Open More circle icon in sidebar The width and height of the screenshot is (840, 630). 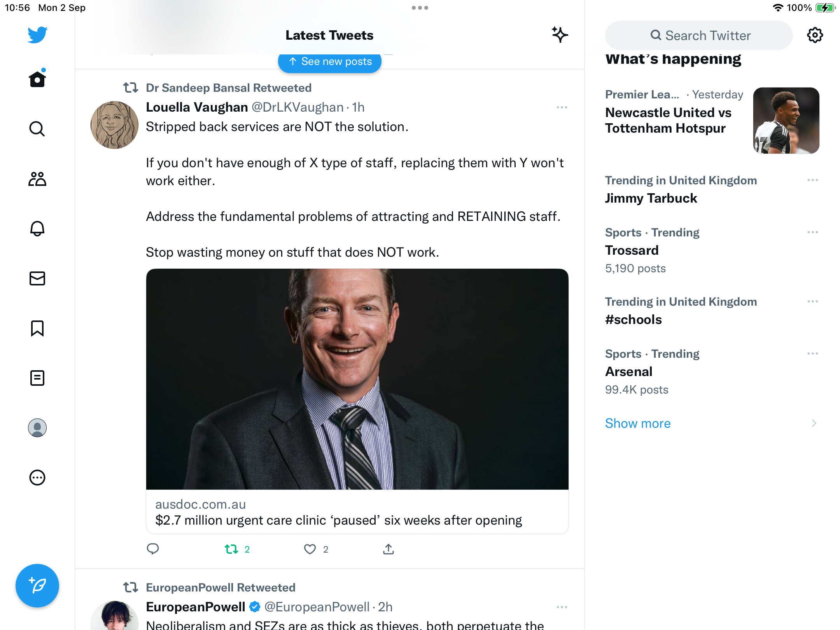click(x=37, y=478)
